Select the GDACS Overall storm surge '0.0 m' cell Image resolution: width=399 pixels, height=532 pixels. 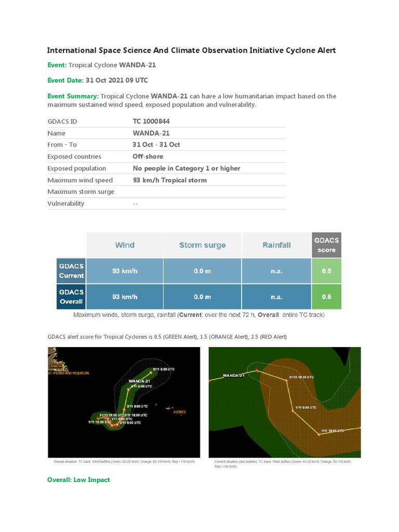click(x=202, y=297)
